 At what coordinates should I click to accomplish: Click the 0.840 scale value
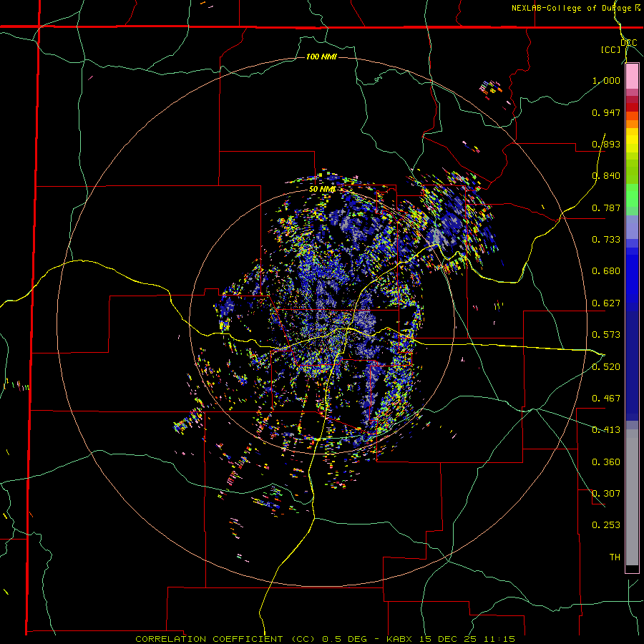tap(606, 176)
